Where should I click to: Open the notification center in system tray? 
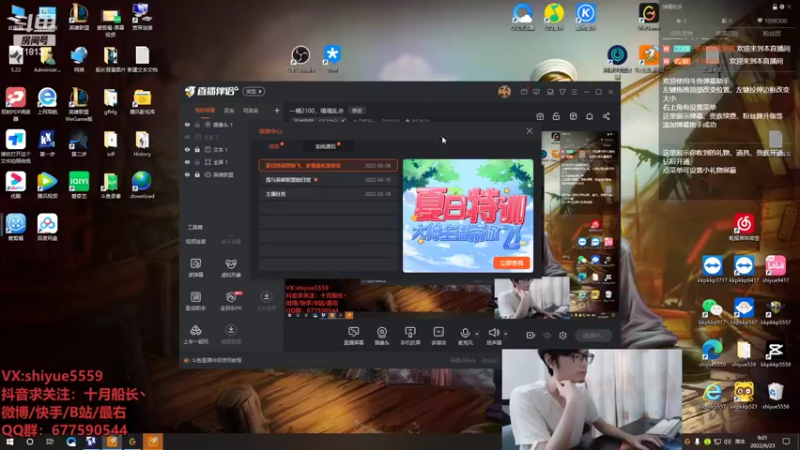click(786, 442)
